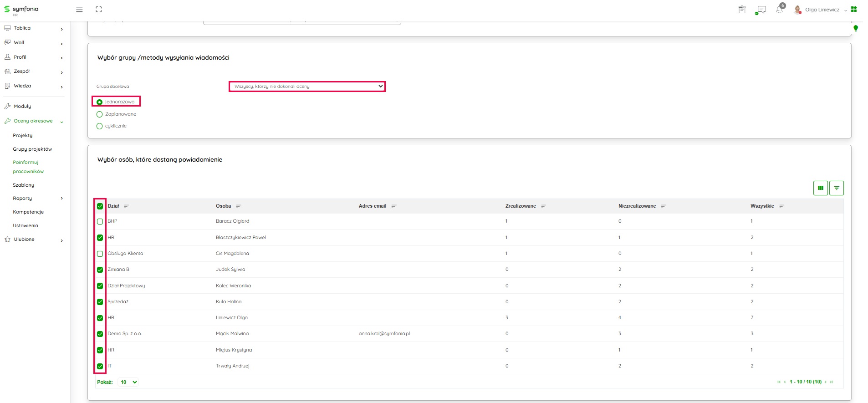Open Kompetencje in the sidebar
Viewport: 868px width, 403px height.
pyautogui.click(x=28, y=212)
